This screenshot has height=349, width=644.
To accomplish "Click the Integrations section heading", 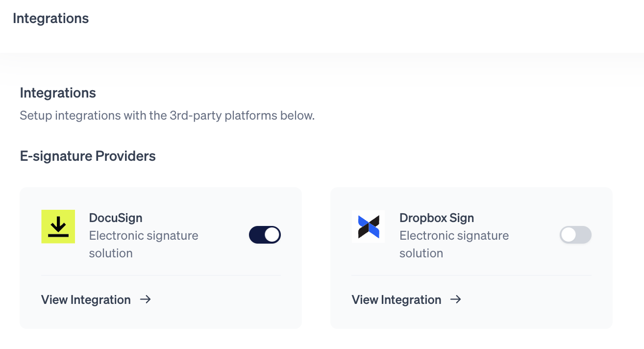I will tap(58, 93).
